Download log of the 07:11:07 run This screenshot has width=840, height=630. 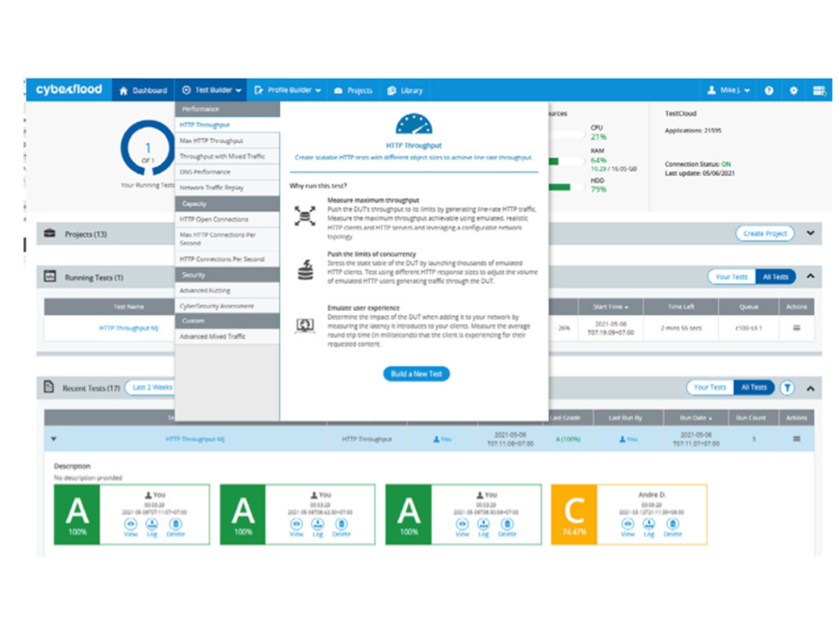[153, 526]
